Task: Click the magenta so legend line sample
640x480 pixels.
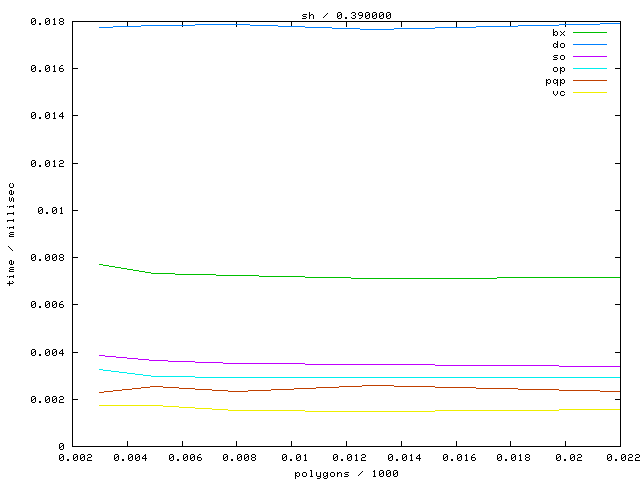Action: pyautogui.click(x=590, y=57)
